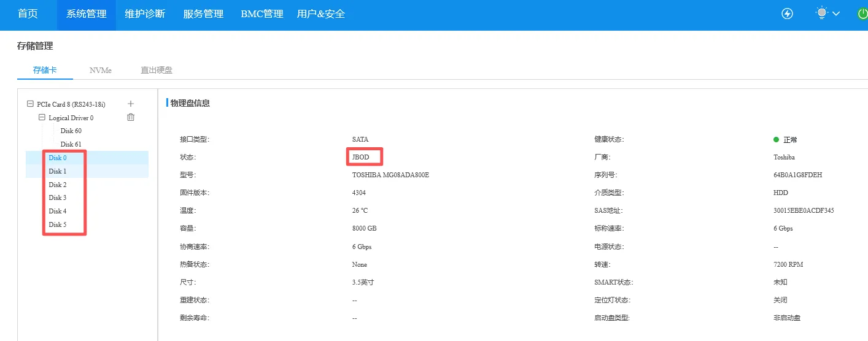
Task: Click the green power button icon
Action: (862, 13)
